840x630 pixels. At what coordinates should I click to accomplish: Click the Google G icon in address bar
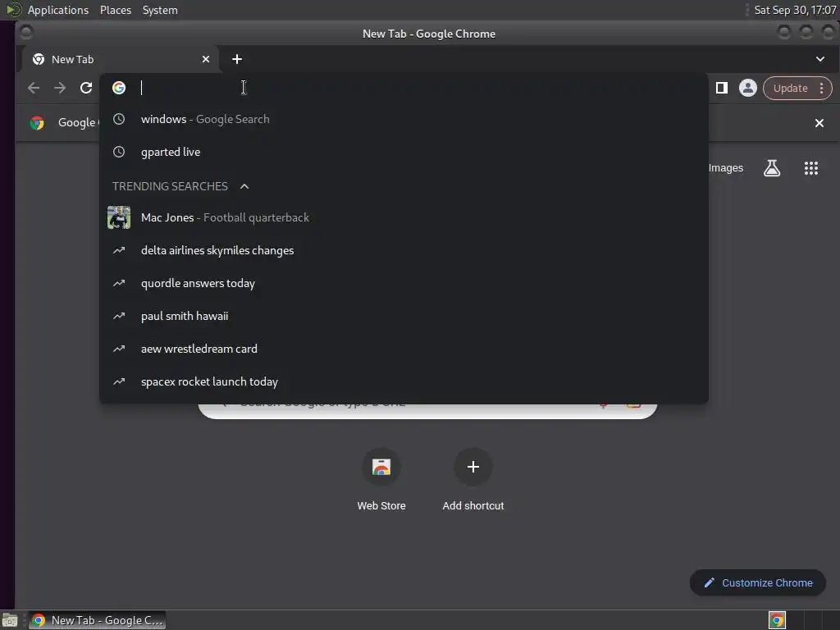[x=119, y=88]
